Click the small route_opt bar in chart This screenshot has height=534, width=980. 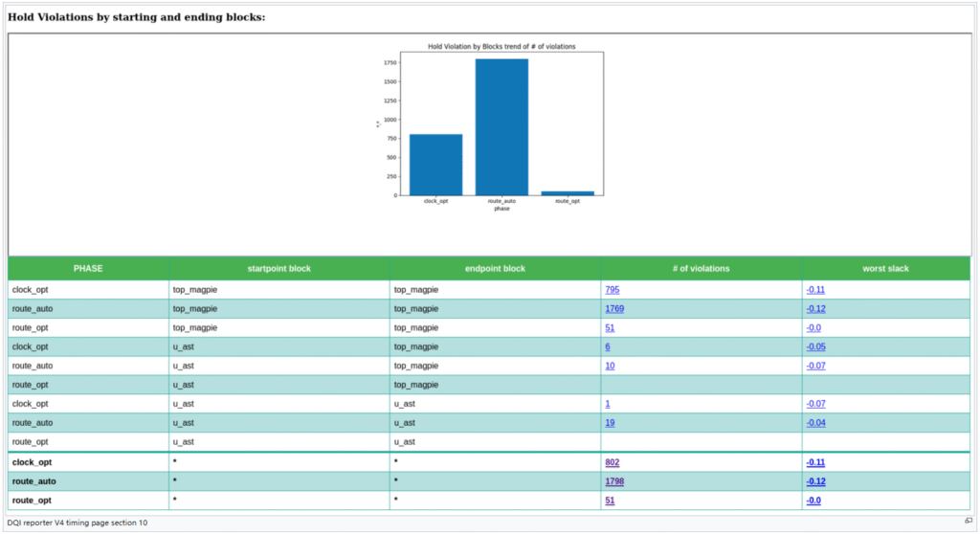[568, 192]
